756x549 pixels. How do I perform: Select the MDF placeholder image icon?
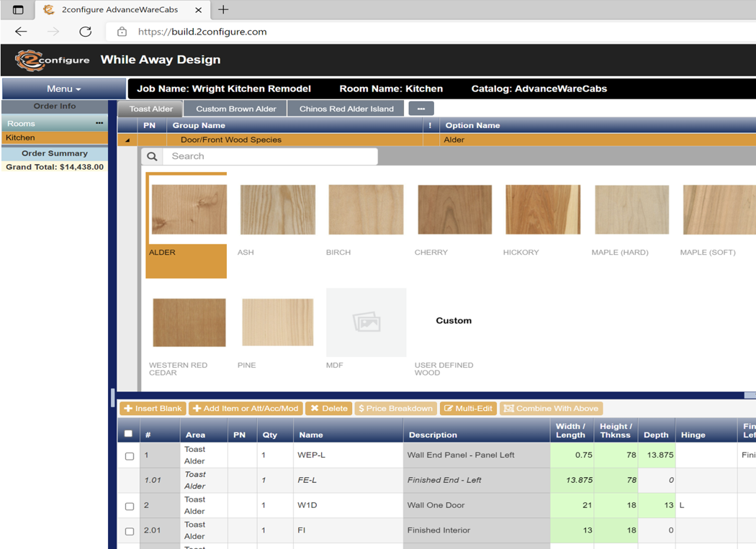(x=366, y=322)
